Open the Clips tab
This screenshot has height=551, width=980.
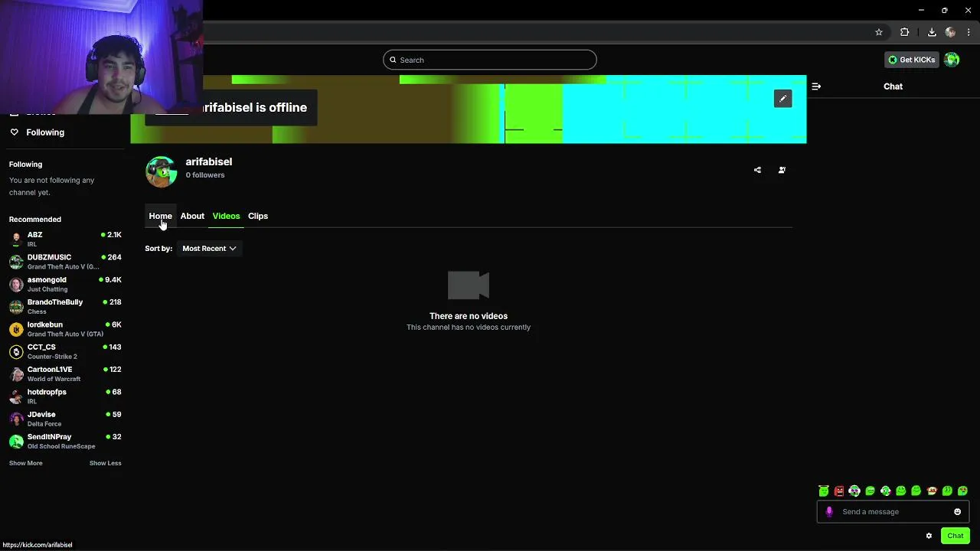tap(258, 216)
